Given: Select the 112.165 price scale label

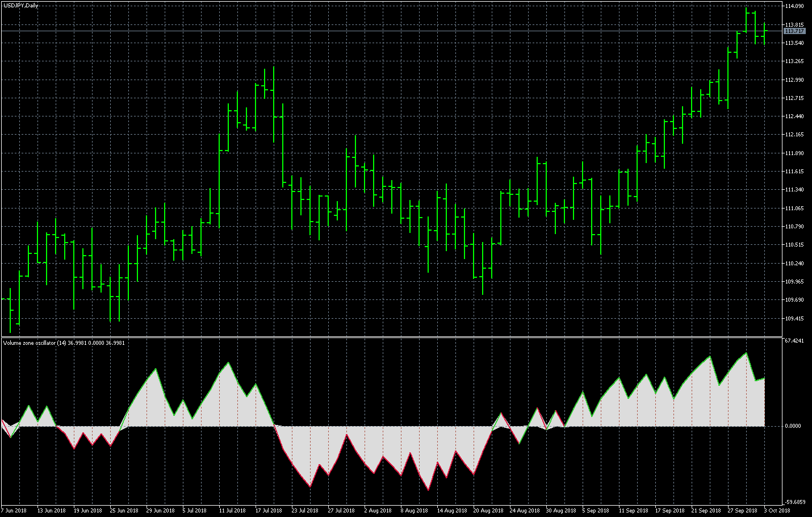Looking at the screenshot, I should pyautogui.click(x=794, y=135).
